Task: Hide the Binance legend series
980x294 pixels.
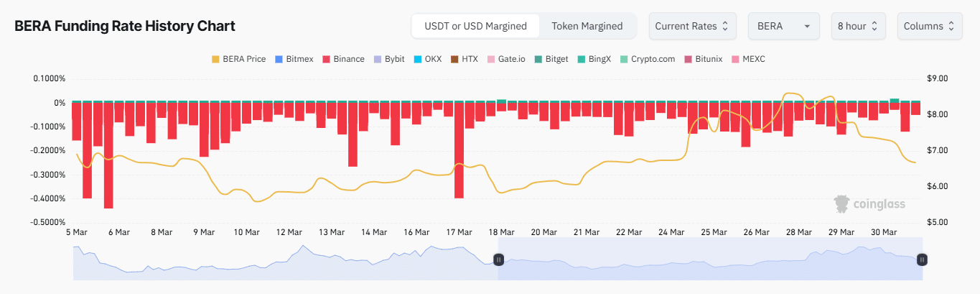Action: 343,59
